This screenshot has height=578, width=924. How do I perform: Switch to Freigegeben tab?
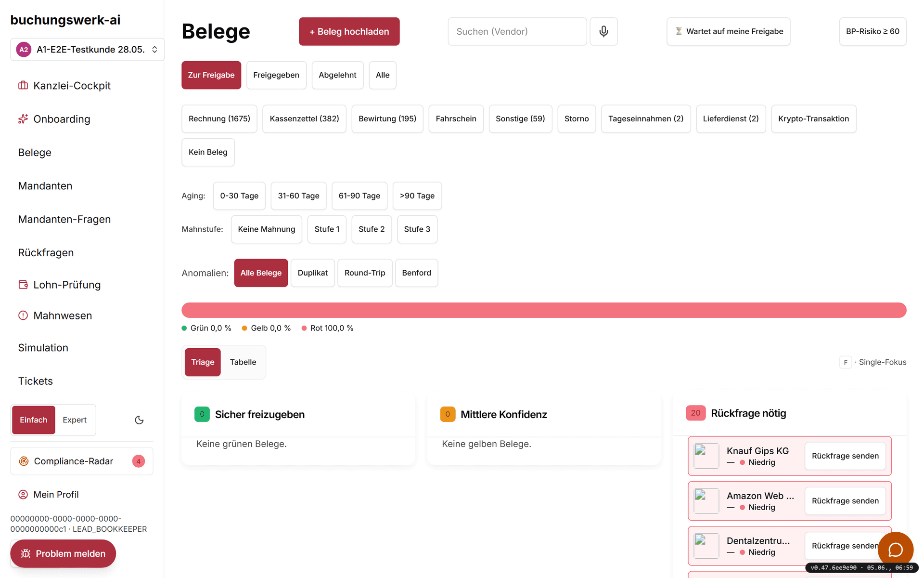(x=276, y=75)
